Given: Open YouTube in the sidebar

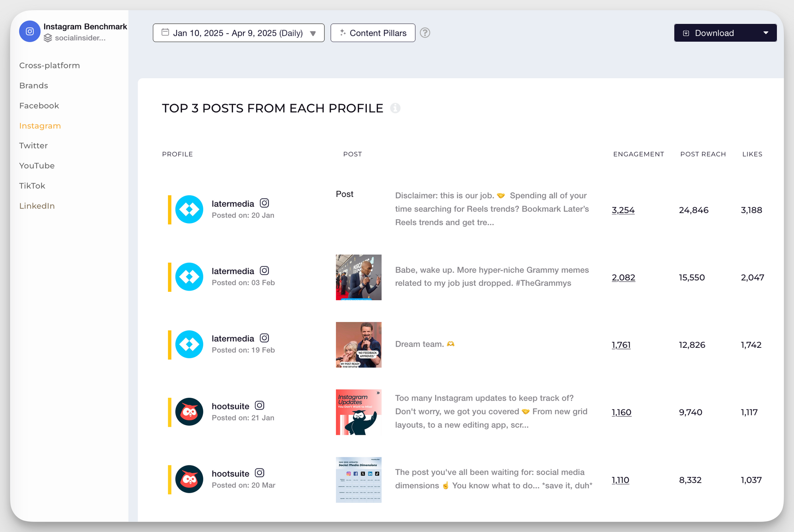Looking at the screenshot, I should (37, 166).
